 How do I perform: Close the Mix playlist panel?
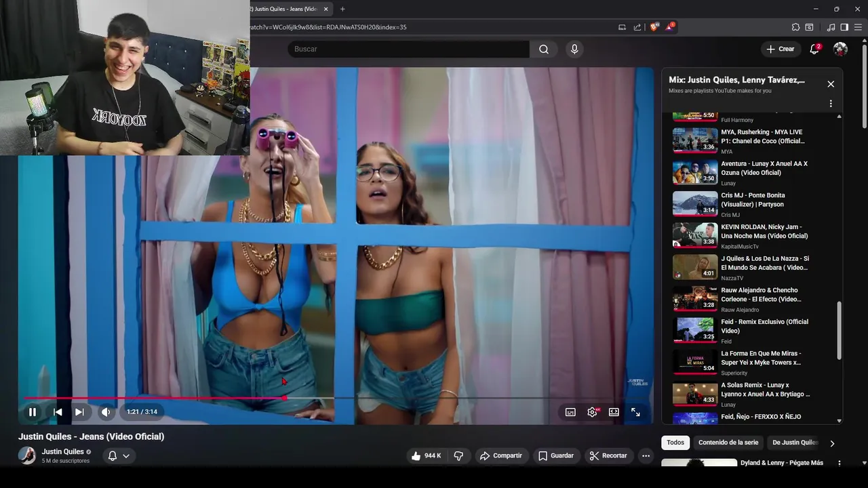[x=831, y=84]
